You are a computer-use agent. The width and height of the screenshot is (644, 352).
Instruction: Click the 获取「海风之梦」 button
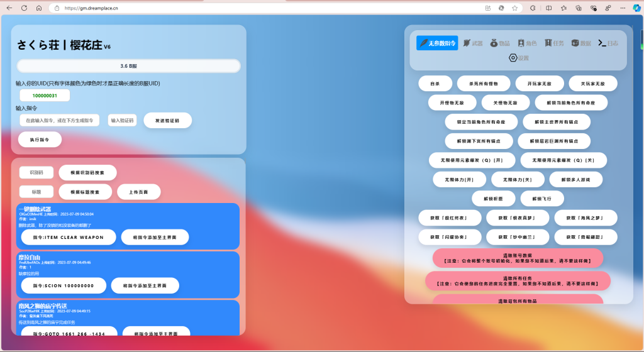click(586, 218)
